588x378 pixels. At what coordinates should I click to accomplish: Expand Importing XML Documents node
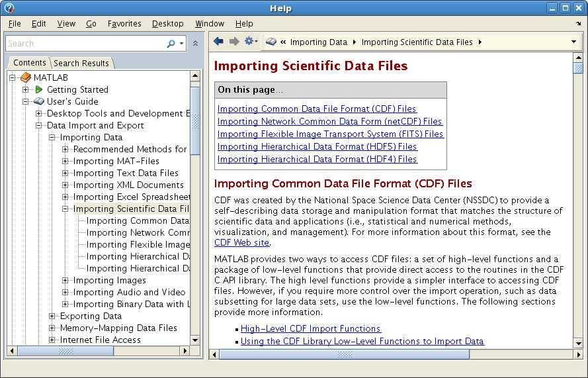65,185
